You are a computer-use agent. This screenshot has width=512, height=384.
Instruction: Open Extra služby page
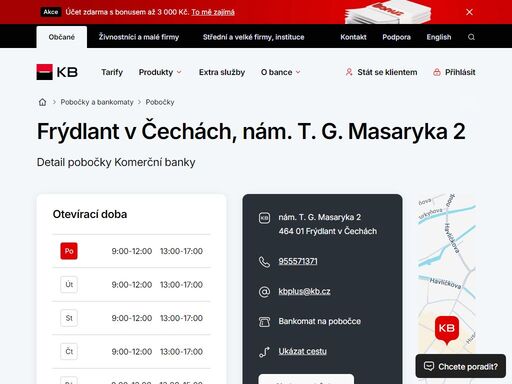[222, 72]
